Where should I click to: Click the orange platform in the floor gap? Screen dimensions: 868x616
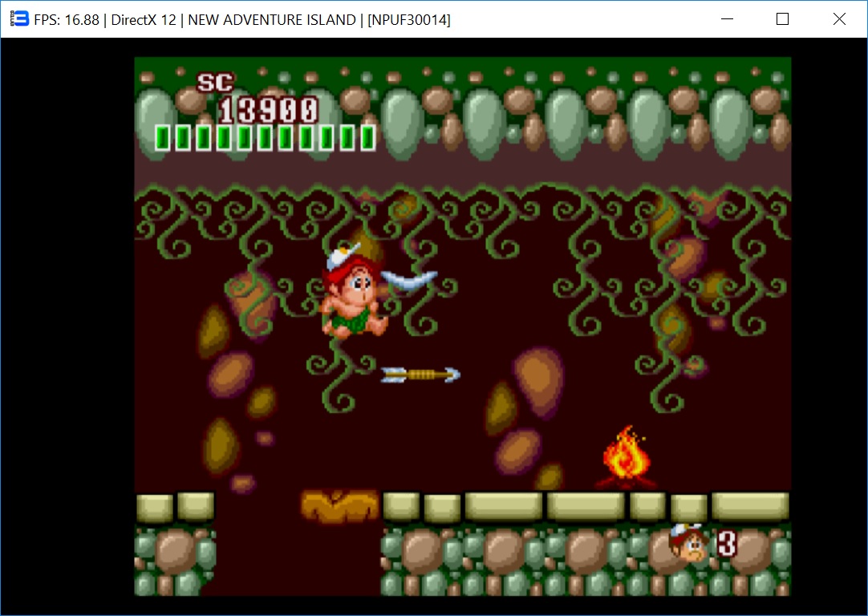pos(339,505)
